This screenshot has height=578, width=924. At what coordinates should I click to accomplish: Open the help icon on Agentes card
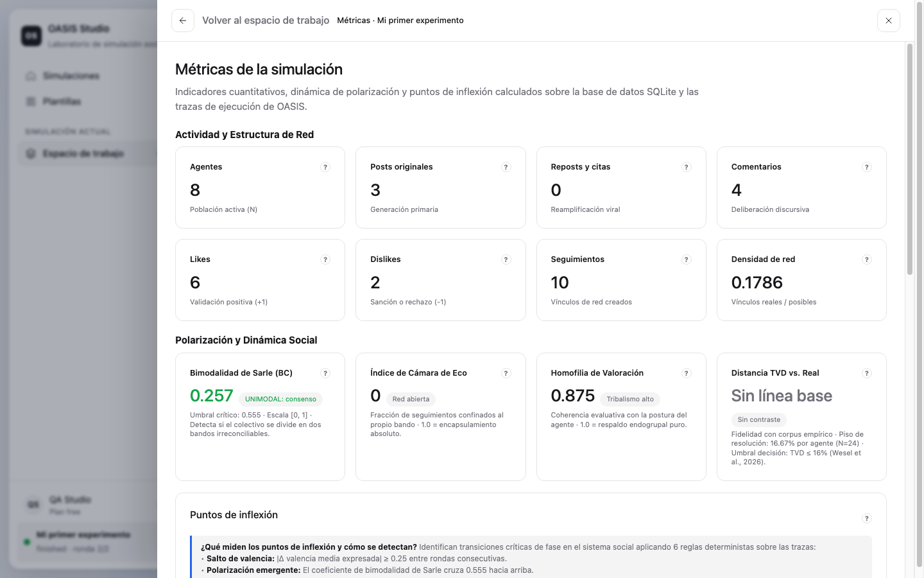tap(325, 167)
